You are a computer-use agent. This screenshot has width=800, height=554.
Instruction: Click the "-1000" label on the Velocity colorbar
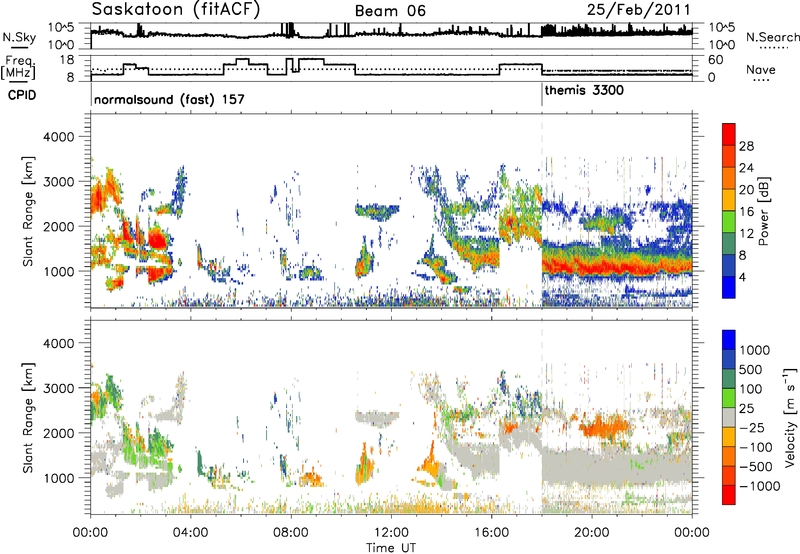pos(760,486)
